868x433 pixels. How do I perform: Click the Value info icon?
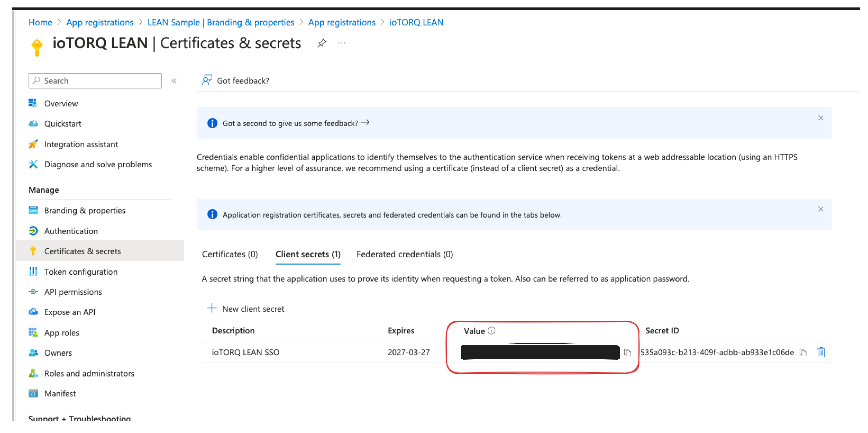pyautogui.click(x=492, y=331)
